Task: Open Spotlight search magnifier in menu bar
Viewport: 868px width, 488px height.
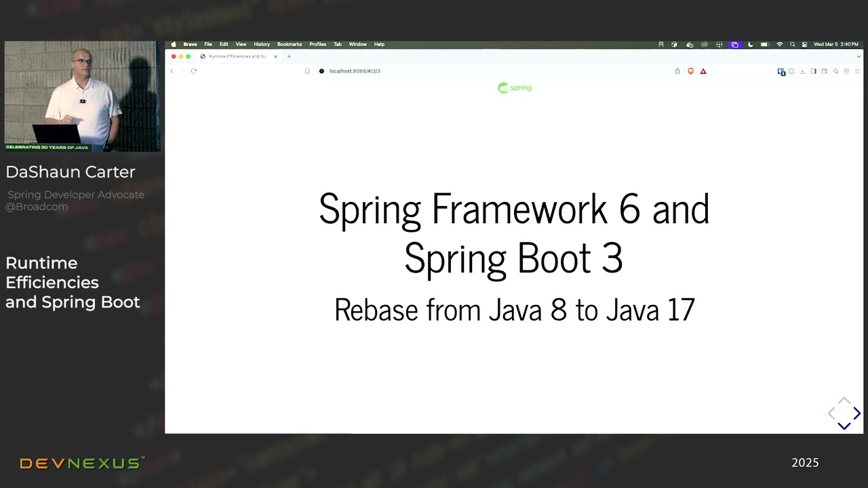Action: click(792, 44)
